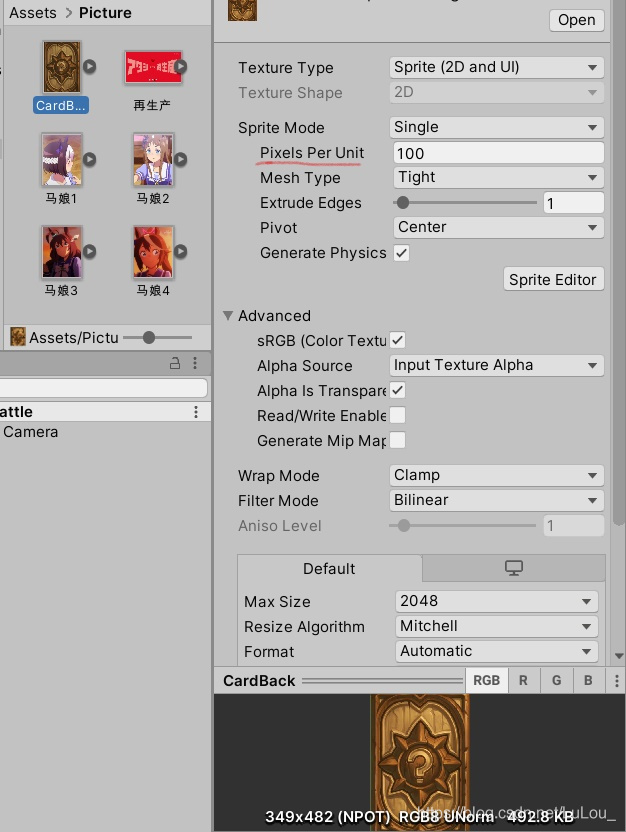The width and height of the screenshot is (626, 832).
Task: Open the Mesh Type dropdown
Action: [x=498, y=177]
